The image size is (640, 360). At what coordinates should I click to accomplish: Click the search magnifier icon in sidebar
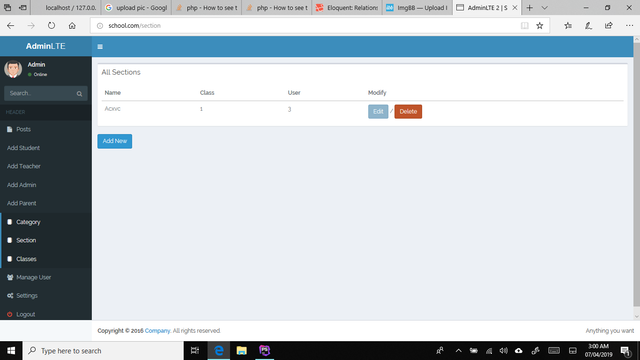pos(79,94)
